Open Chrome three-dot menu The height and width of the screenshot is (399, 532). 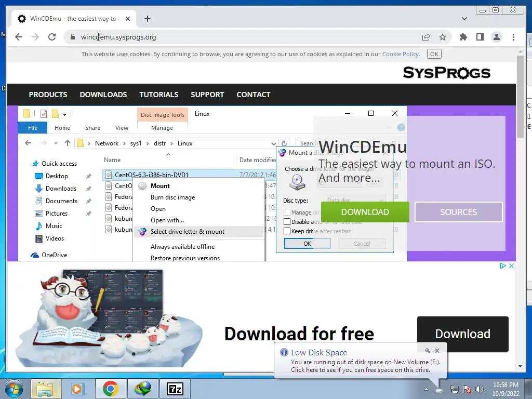[x=513, y=37]
